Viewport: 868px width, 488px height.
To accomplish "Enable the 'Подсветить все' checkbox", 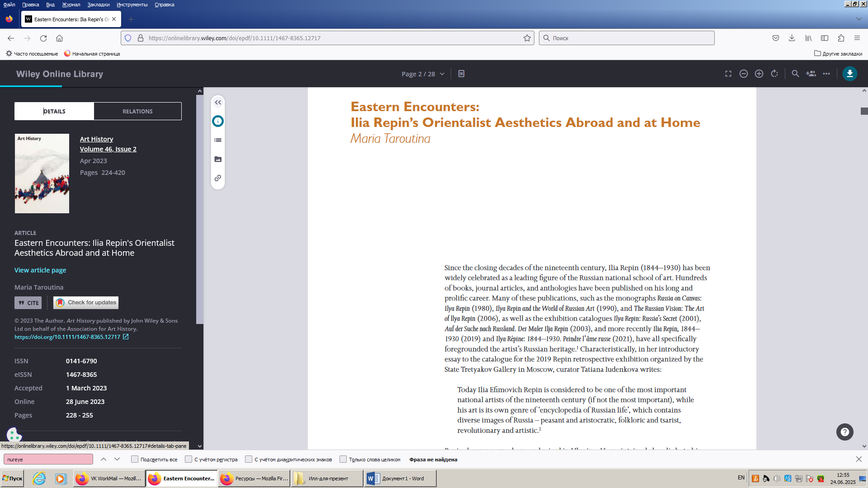I will click(x=135, y=460).
